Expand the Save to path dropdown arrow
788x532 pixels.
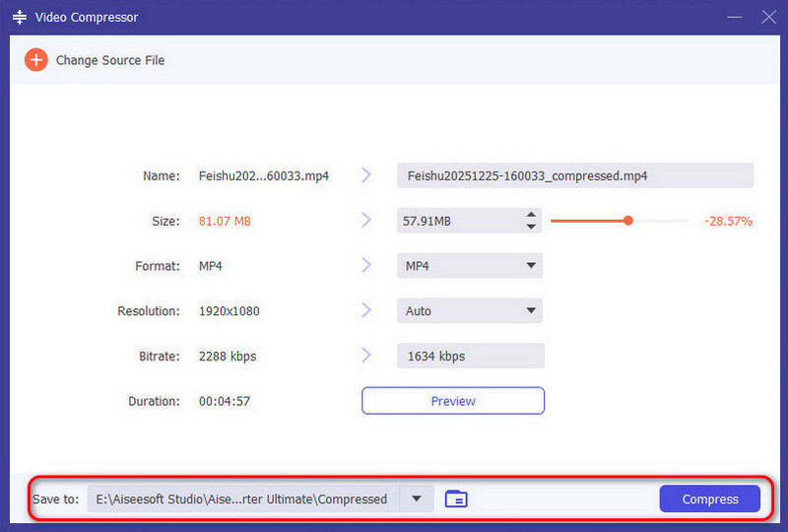[418, 499]
